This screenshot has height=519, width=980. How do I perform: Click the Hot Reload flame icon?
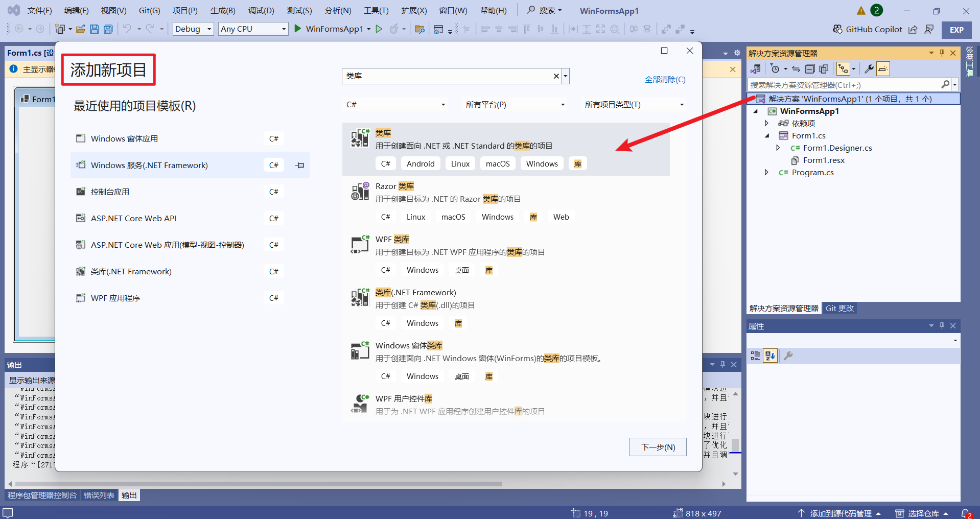(393, 29)
